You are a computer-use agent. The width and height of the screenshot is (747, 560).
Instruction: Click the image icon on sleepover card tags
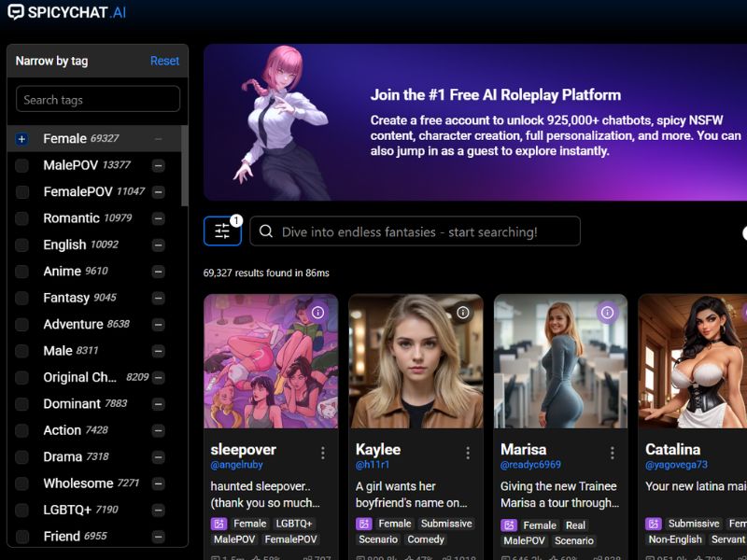point(218,524)
